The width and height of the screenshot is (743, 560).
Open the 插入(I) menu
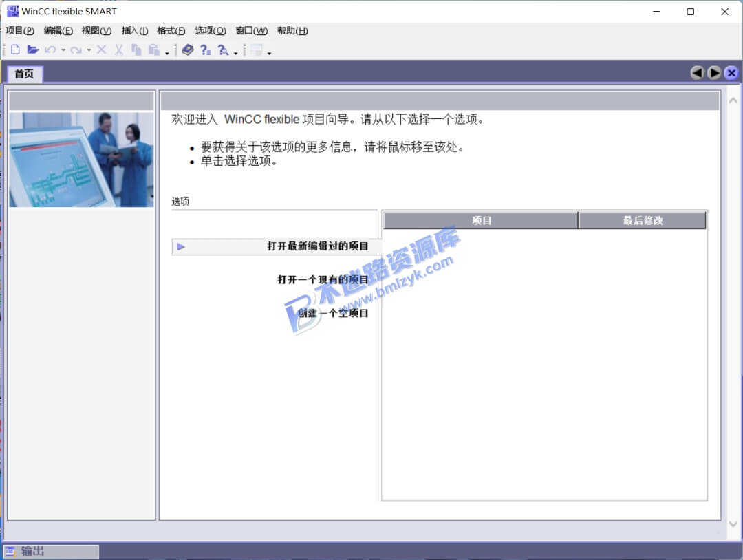(135, 31)
